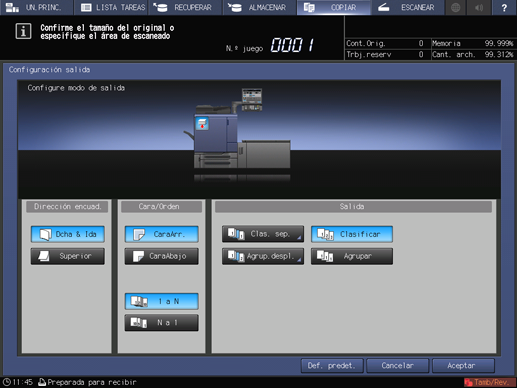Switch to the LISTA TAREAS tab
The image size is (517, 388).
[x=111, y=7]
